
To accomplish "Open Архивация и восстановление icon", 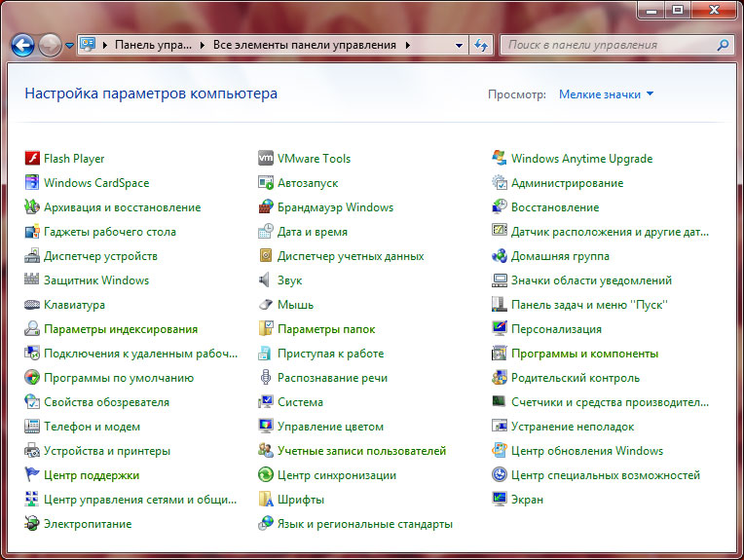I will coord(32,206).
